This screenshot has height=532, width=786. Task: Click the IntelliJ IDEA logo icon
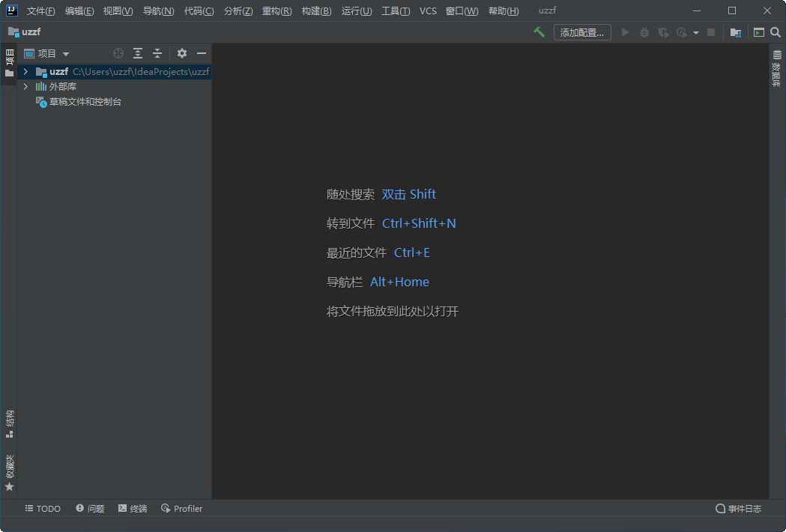(x=11, y=10)
